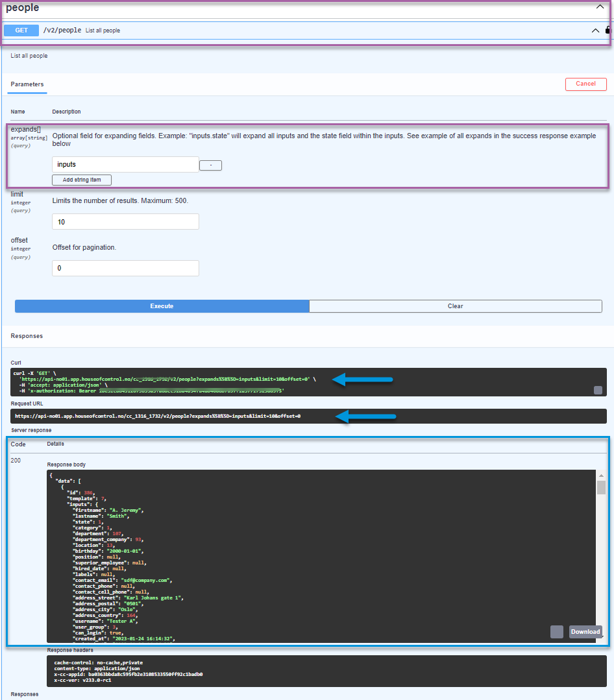The width and height of the screenshot is (614, 700).
Task: Click the "Response headers" label
Action: click(70, 650)
